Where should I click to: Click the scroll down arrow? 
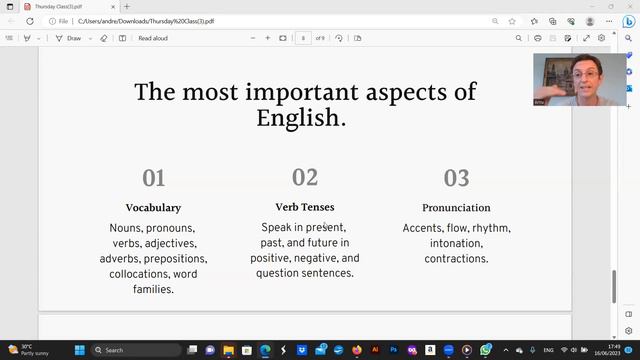[x=614, y=337]
